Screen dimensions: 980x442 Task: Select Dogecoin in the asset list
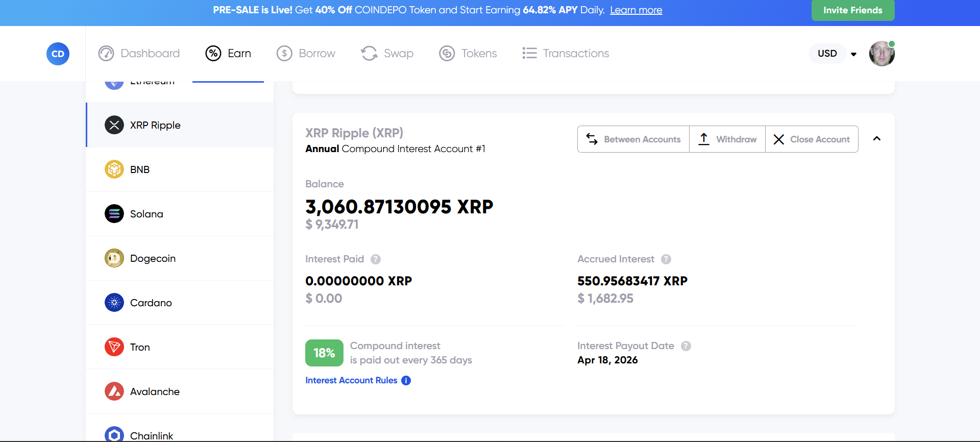coord(180,258)
